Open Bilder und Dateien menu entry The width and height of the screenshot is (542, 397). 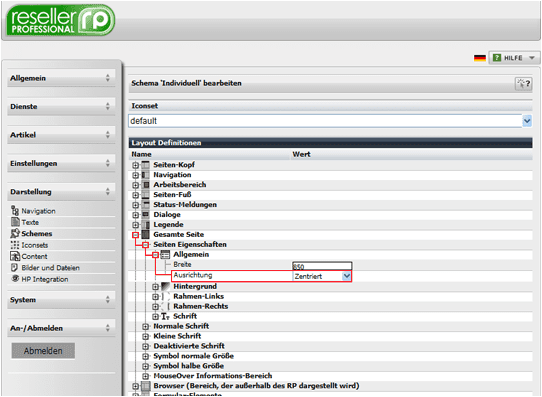[x=50, y=268]
